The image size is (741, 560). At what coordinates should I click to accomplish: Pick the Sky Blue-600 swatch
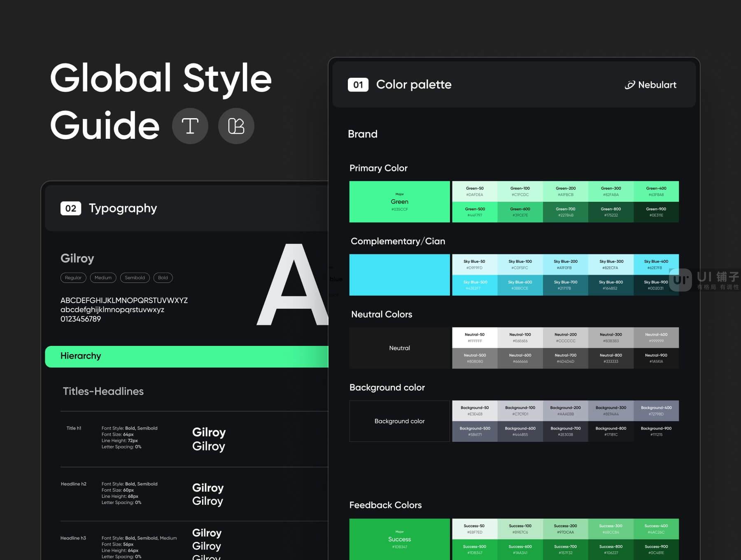[520, 285]
